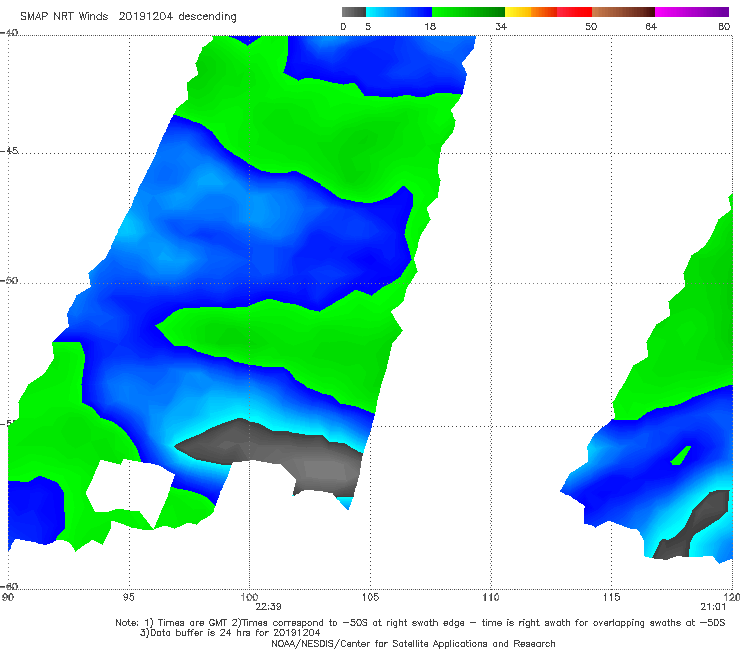Select the gray segment of the color bar

(x=354, y=12)
